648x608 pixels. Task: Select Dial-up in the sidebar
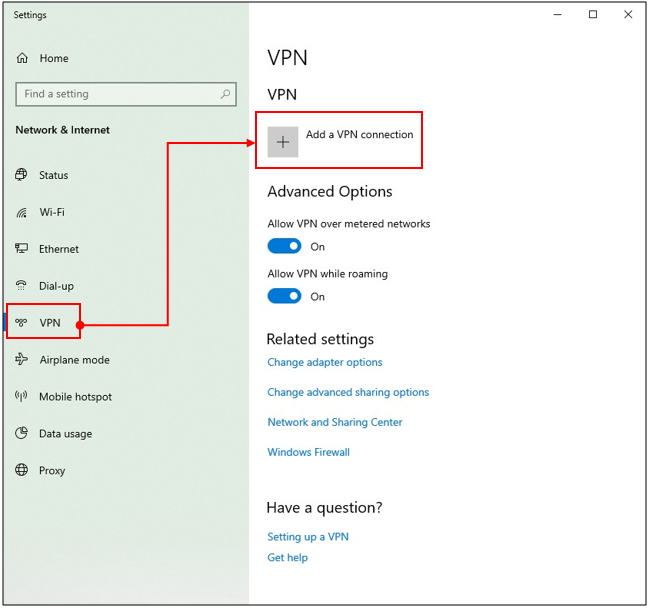pos(56,286)
